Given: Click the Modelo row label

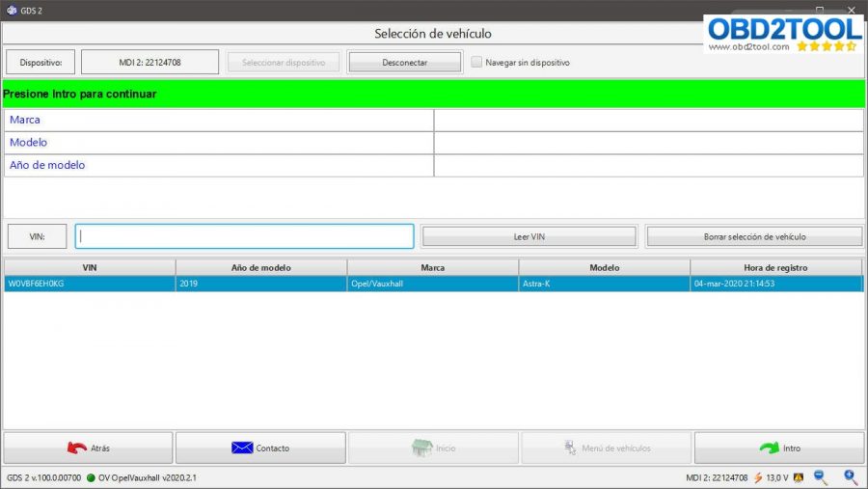Looking at the screenshot, I should (x=28, y=143).
